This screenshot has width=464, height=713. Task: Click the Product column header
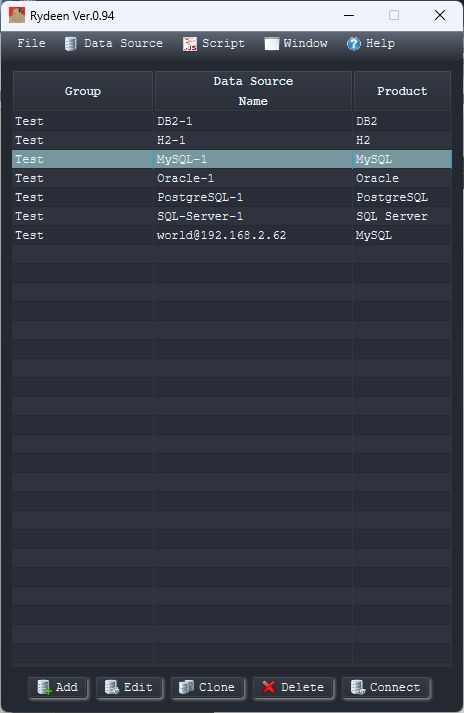[402, 91]
